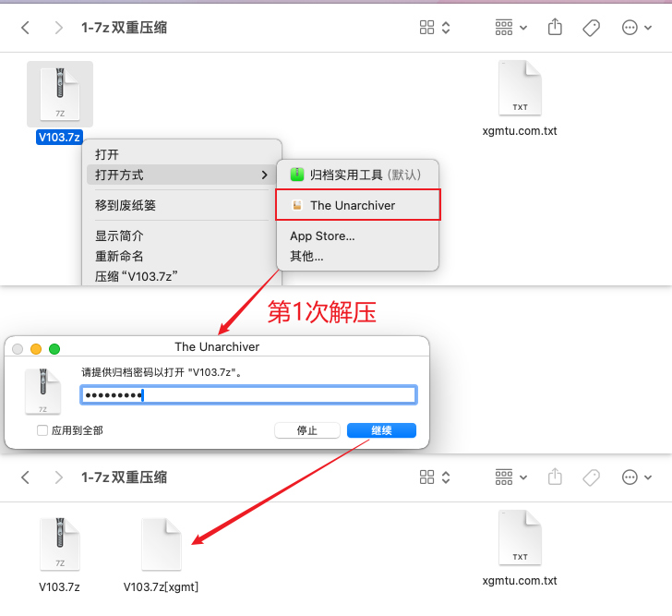Go forward in the bottom Finder window
The image size is (672, 616).
click(59, 477)
